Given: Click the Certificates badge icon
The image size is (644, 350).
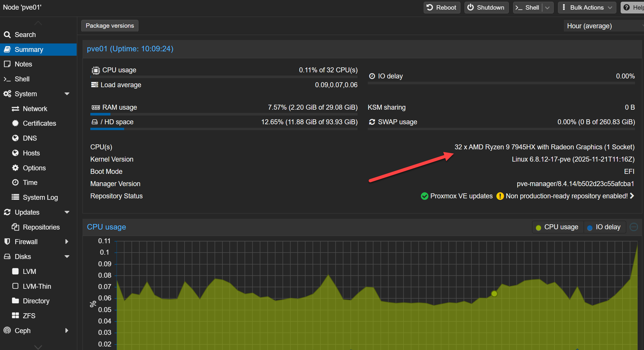Looking at the screenshot, I should [x=15, y=123].
